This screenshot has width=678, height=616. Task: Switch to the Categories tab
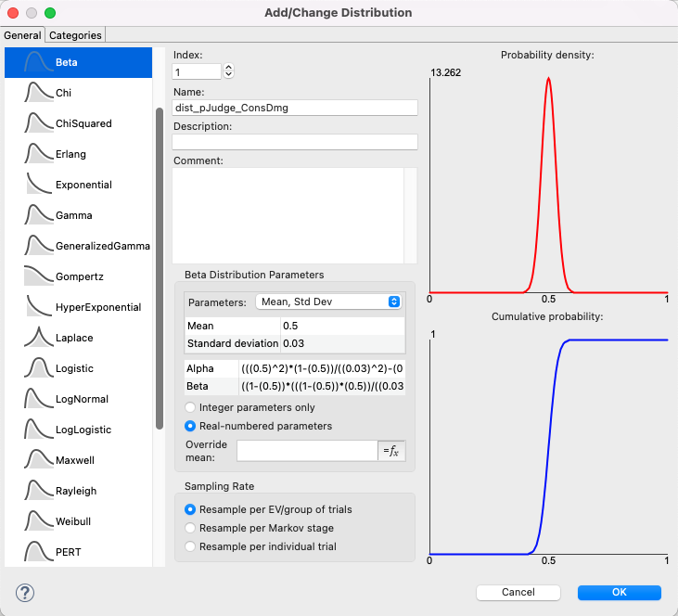pyautogui.click(x=75, y=35)
